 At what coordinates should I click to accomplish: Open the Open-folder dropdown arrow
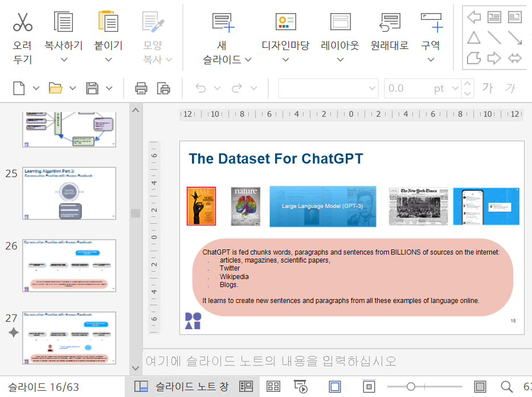[72, 88]
